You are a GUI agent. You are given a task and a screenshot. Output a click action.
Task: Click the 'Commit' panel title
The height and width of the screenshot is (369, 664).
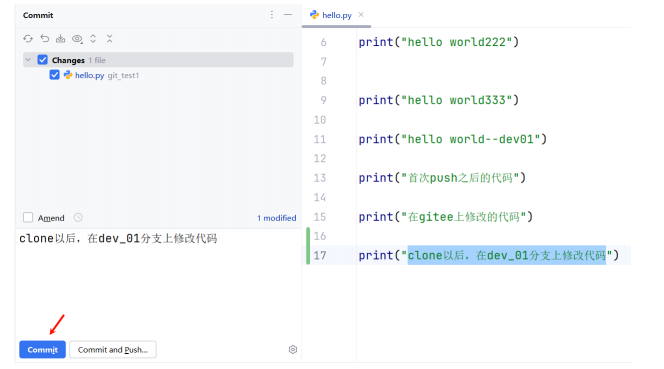pyautogui.click(x=38, y=15)
